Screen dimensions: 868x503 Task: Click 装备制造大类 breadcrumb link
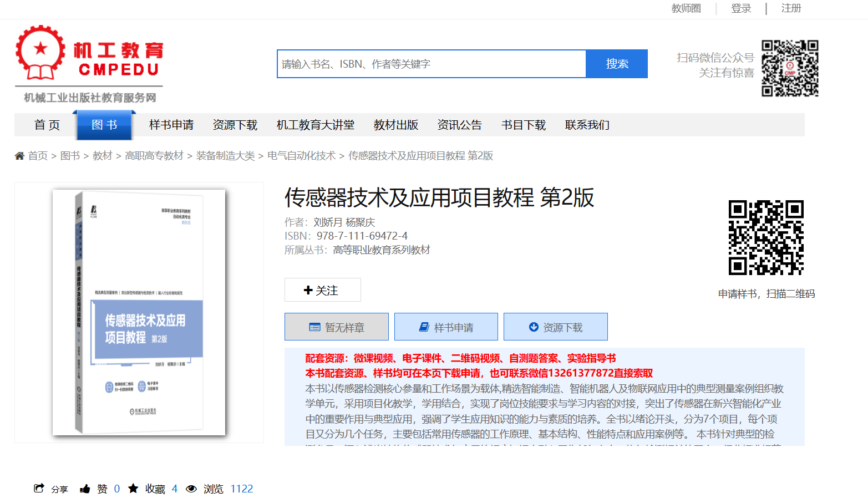tap(225, 156)
